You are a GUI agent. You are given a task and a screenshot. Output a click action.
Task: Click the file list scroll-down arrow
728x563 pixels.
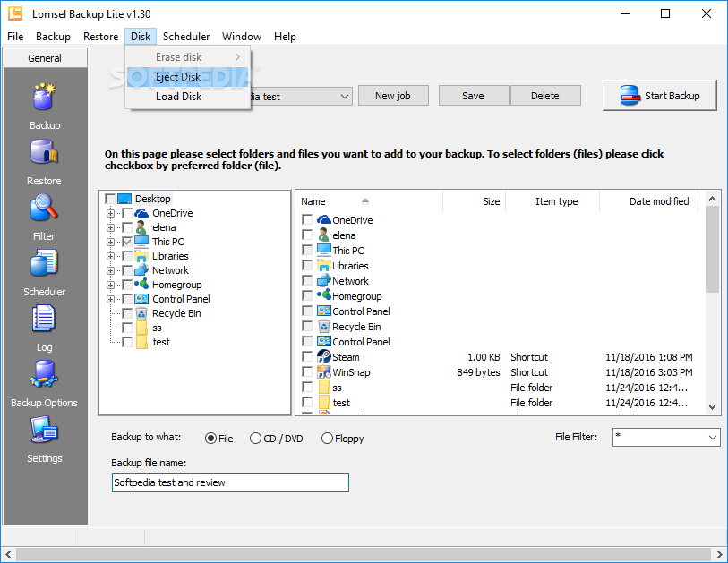point(712,407)
